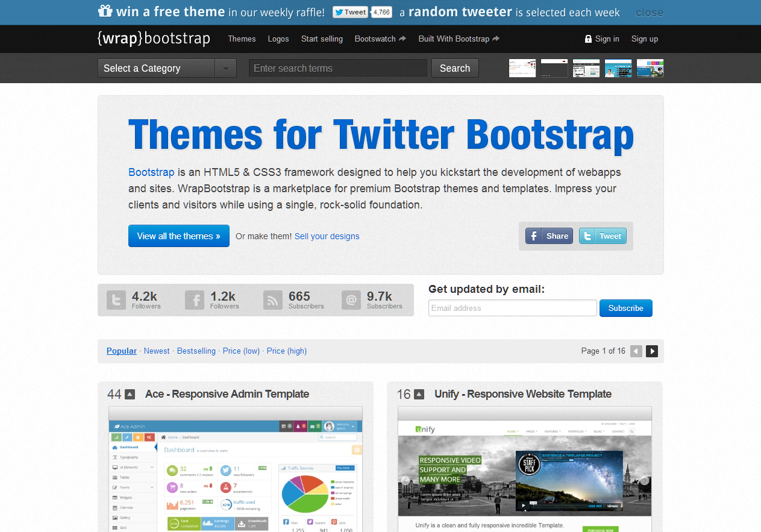
Task: Open the RSS feed icon beside 665 Subscribers
Action: coord(273,300)
